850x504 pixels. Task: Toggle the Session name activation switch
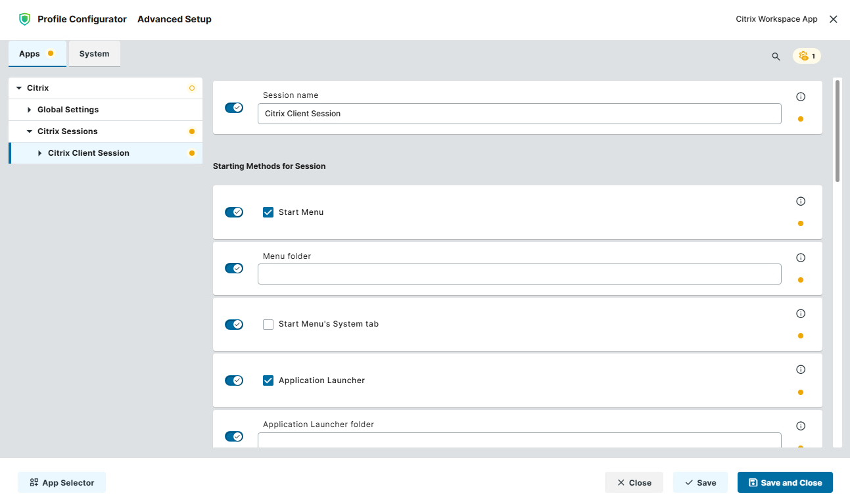click(234, 107)
